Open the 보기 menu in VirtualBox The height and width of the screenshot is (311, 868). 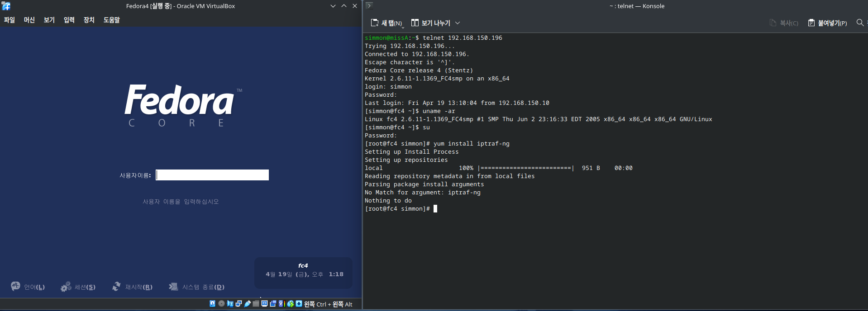pyautogui.click(x=49, y=20)
